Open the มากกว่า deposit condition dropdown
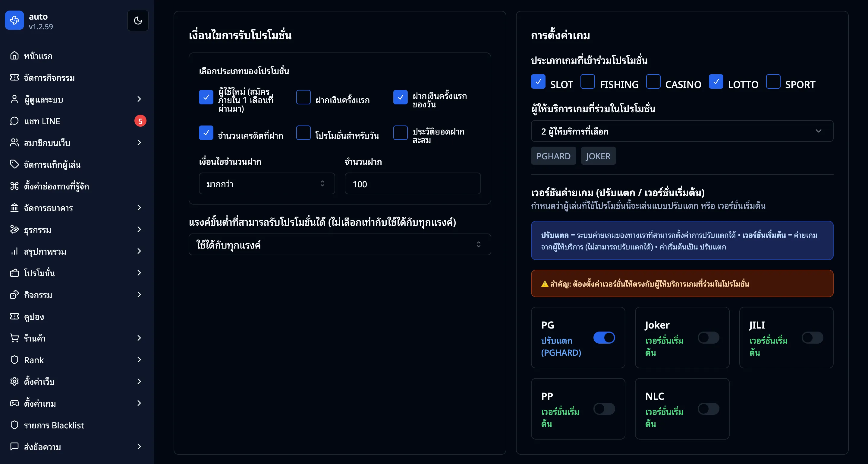Screen dimensions: 868x464 (x=266, y=184)
